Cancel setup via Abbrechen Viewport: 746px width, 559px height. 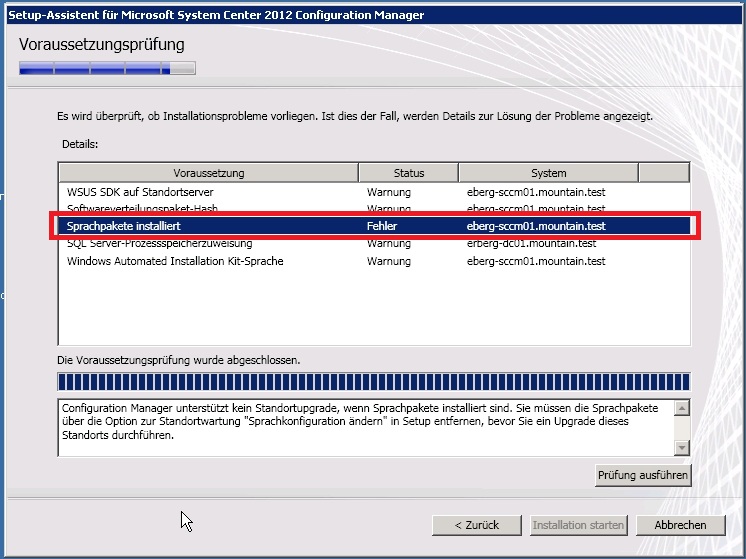680,524
